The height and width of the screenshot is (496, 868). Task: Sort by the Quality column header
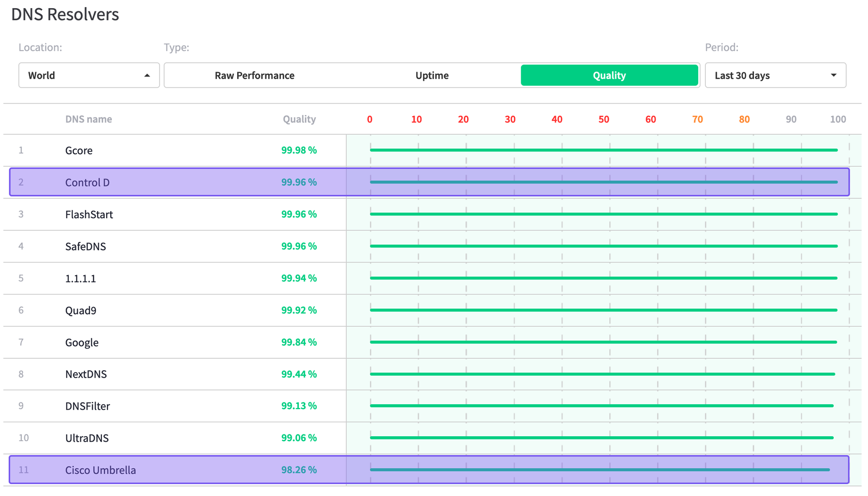tap(299, 119)
